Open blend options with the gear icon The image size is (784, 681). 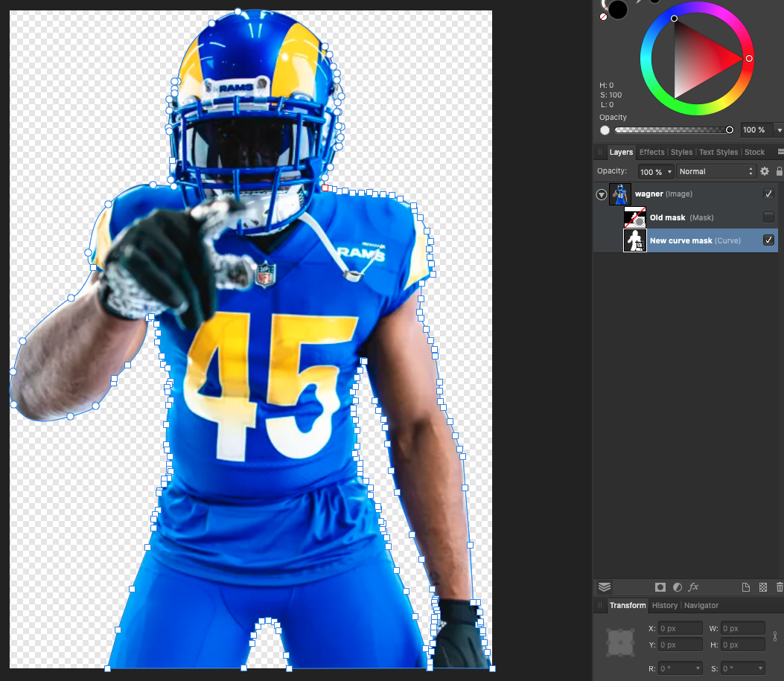[x=764, y=171]
